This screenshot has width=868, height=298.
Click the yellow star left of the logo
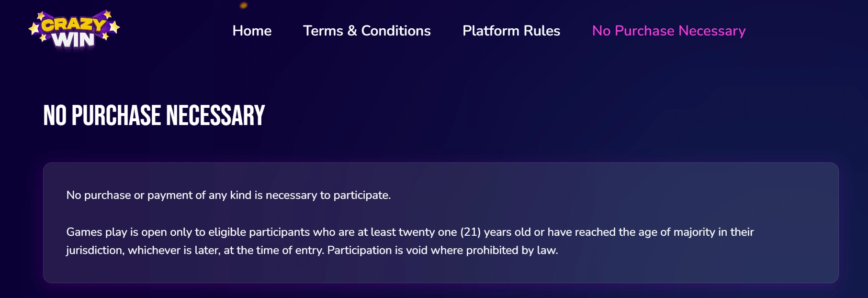click(34, 29)
